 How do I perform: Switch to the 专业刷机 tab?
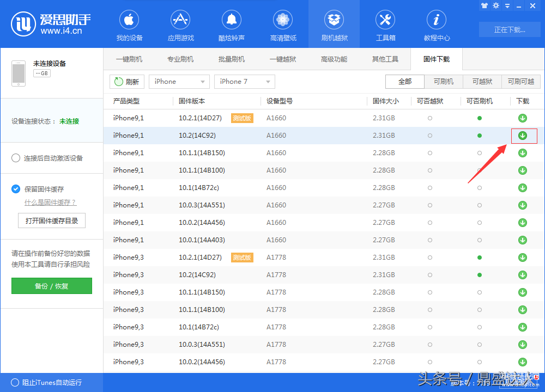[x=180, y=59]
